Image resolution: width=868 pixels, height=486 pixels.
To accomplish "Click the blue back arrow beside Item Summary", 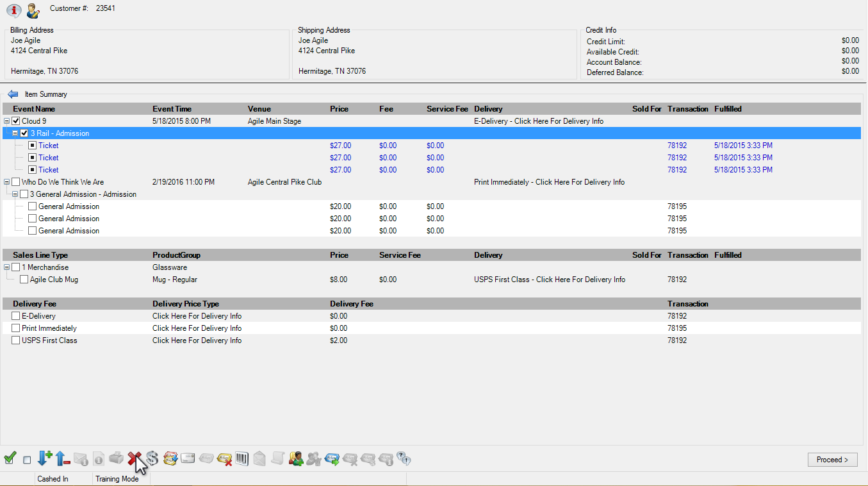I will coord(13,94).
